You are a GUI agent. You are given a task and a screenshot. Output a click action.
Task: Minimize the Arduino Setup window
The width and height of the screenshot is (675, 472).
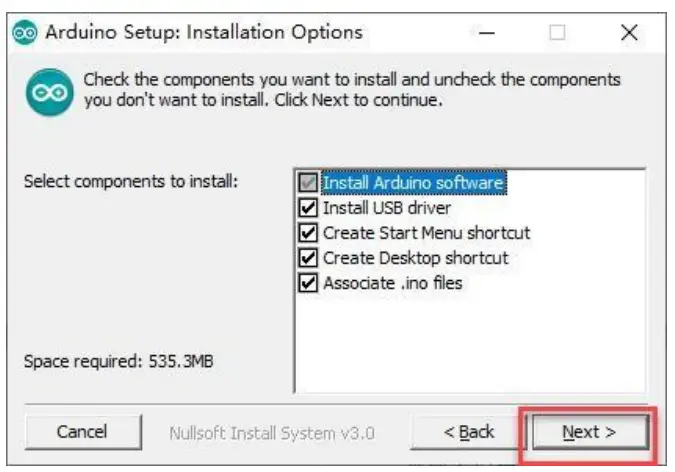coord(487,33)
